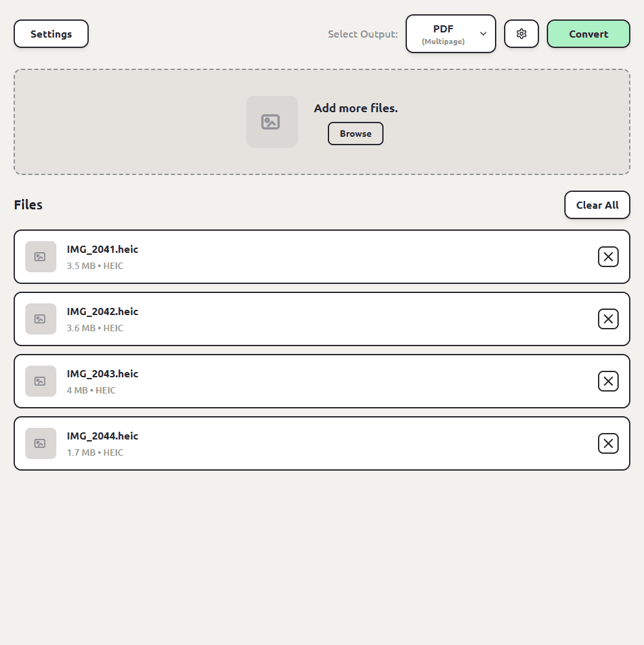Image resolution: width=644 pixels, height=645 pixels.
Task: Click the 3.6 MB • HEIC size text
Action: [95, 328]
